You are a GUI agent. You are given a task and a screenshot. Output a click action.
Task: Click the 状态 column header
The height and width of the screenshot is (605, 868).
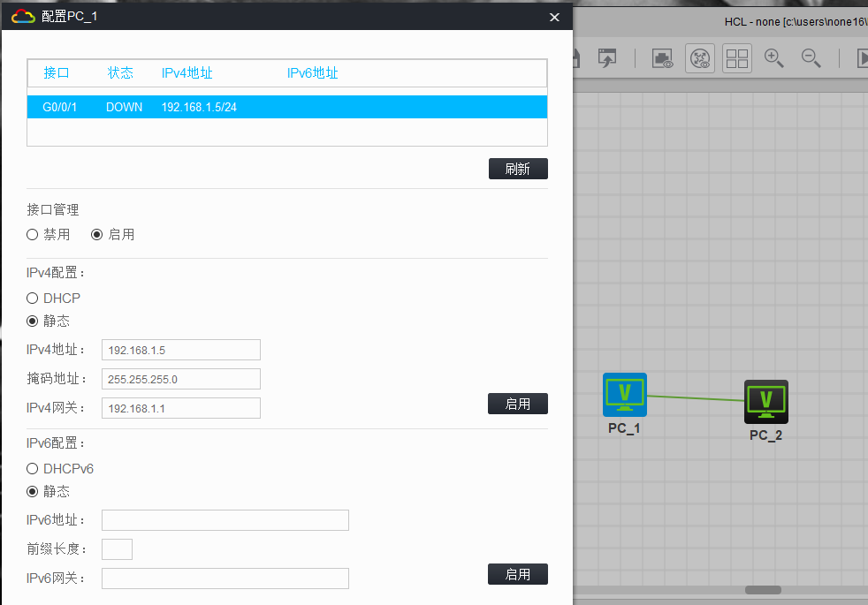coord(120,73)
